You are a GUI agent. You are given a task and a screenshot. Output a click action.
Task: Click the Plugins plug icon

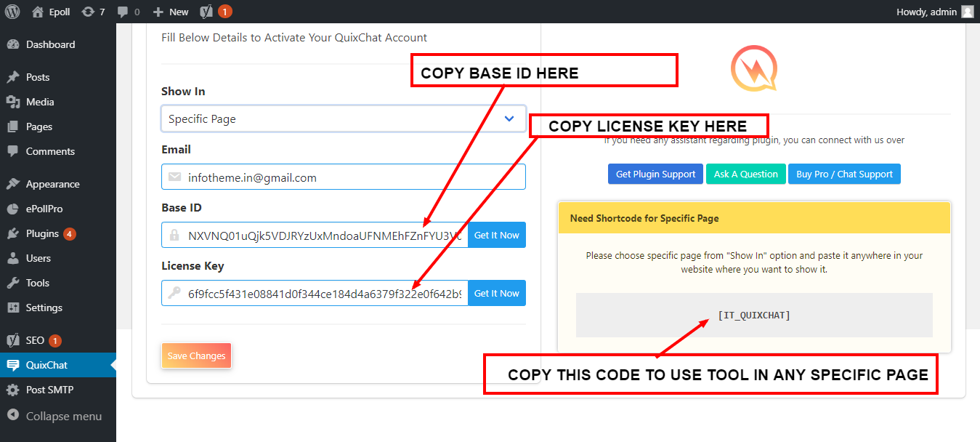[x=12, y=233]
